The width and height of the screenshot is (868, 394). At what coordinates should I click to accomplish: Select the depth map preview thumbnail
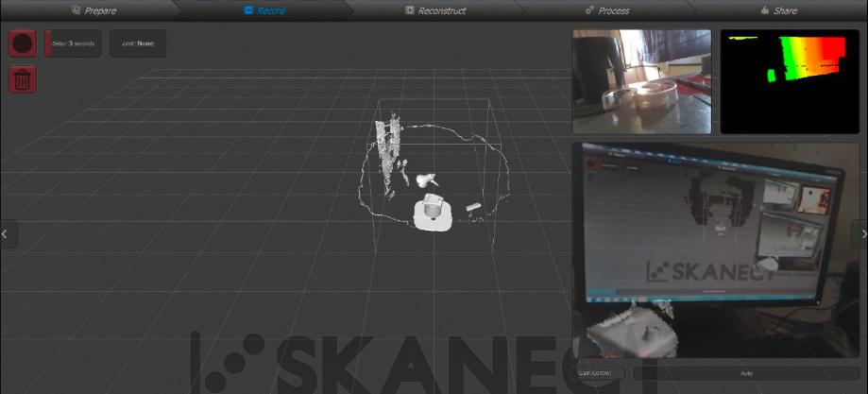tap(790, 81)
